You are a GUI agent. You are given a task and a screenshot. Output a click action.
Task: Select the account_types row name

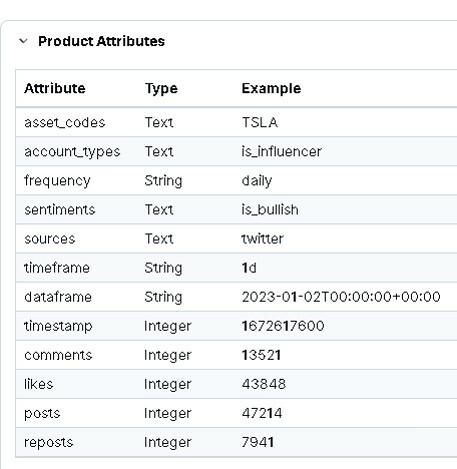click(72, 151)
